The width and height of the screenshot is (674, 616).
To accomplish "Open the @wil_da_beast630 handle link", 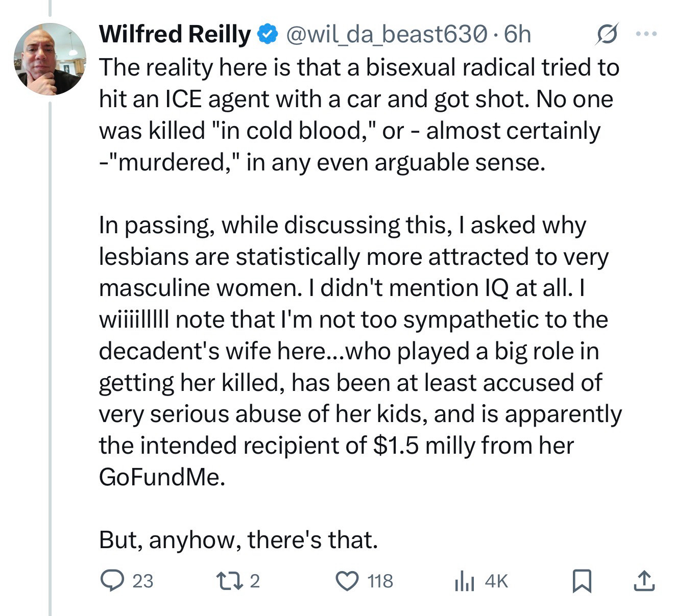I will pos(387,34).
